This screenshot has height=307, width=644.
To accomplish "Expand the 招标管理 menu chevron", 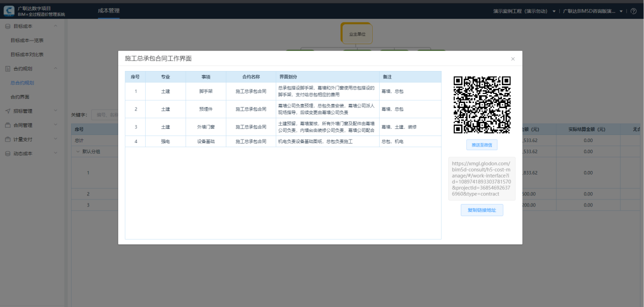I will click(x=55, y=111).
